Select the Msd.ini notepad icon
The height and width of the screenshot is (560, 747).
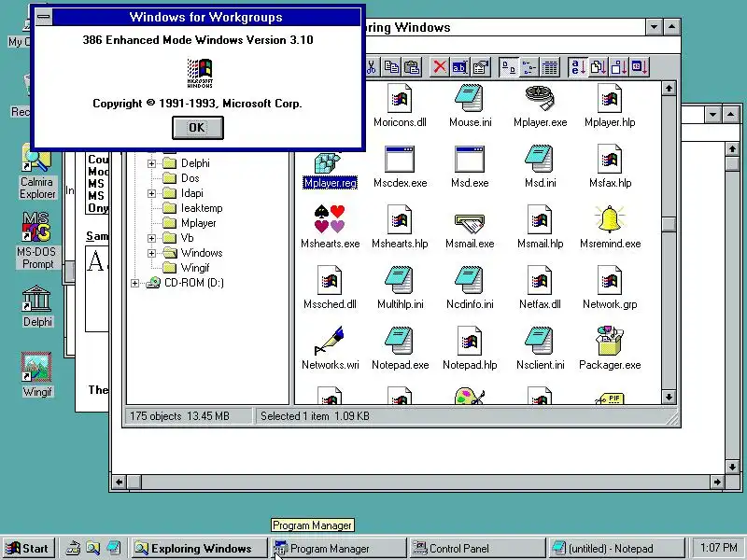tap(540, 159)
